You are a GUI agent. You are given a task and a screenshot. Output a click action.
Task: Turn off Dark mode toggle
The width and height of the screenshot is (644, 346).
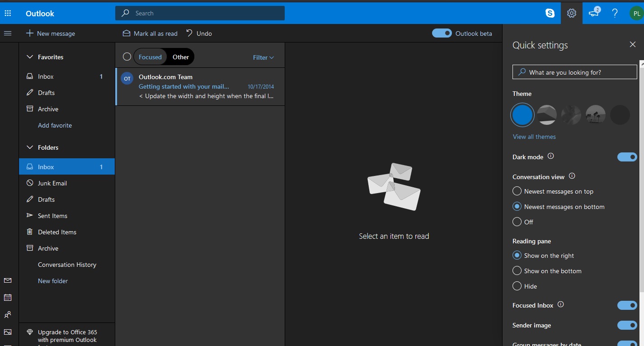coord(627,157)
